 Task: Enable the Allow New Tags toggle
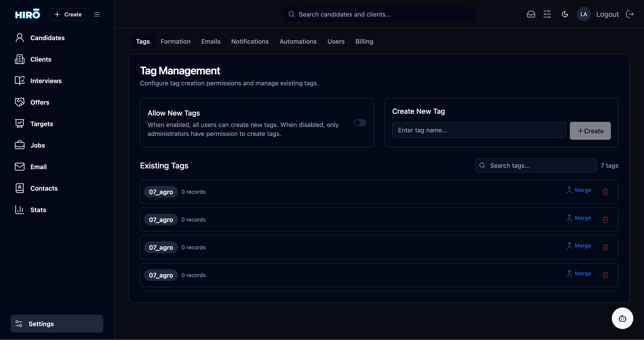[360, 123]
